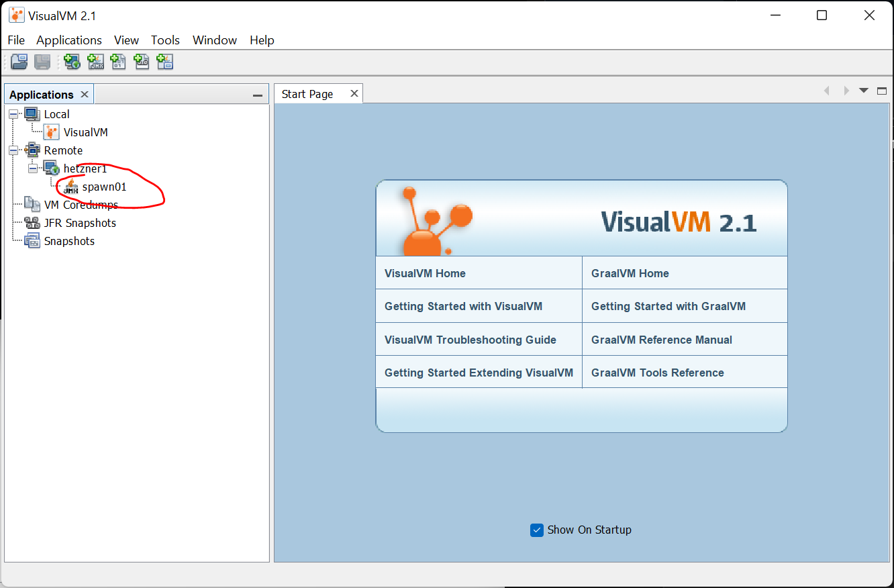Open VisualVM Home link
The width and height of the screenshot is (894, 588).
425,273
